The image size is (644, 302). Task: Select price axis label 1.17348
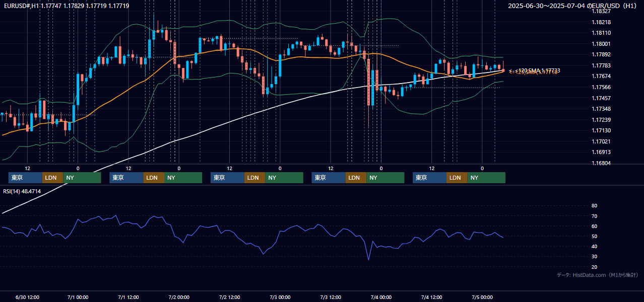pos(601,109)
